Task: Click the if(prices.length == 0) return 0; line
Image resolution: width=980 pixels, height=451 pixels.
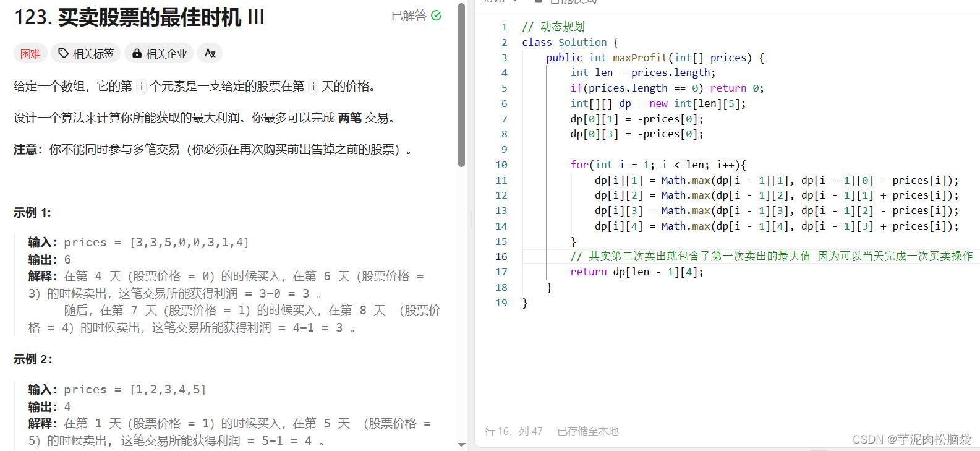Action: 667,88
